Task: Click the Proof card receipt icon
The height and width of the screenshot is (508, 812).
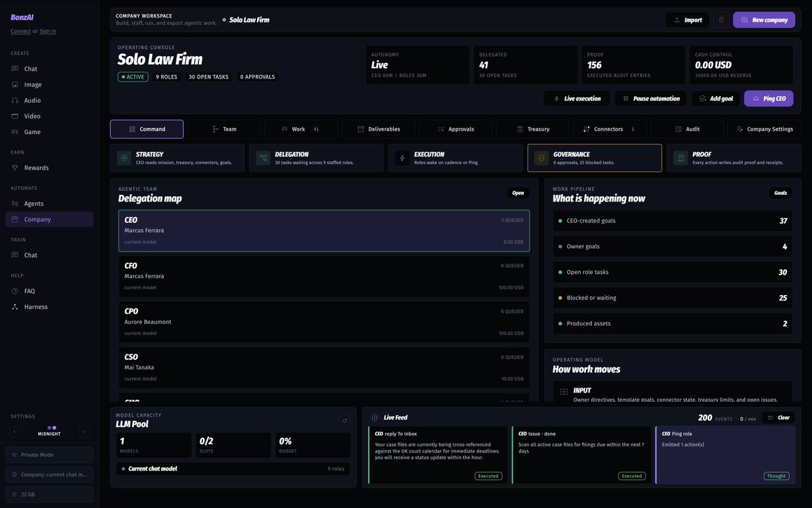Action: (x=681, y=158)
